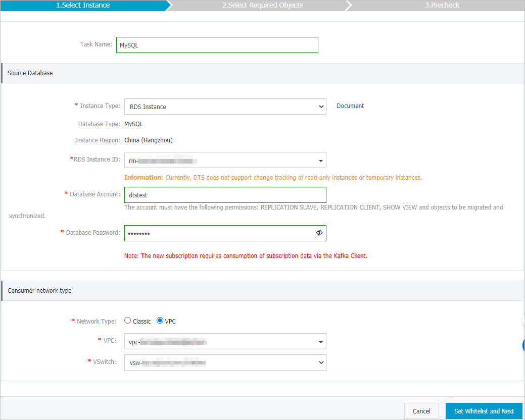Select the VPC network type

pos(159,320)
